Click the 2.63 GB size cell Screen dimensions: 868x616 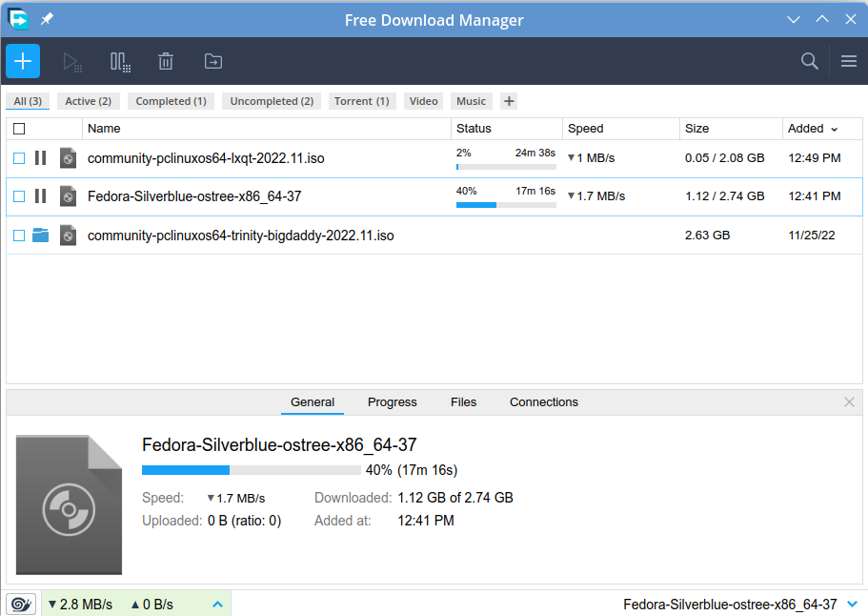tap(708, 236)
